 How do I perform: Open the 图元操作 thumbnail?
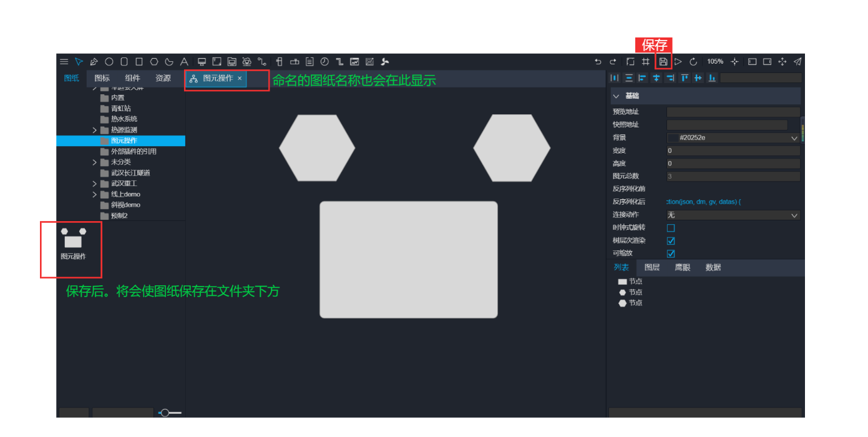[x=73, y=242]
